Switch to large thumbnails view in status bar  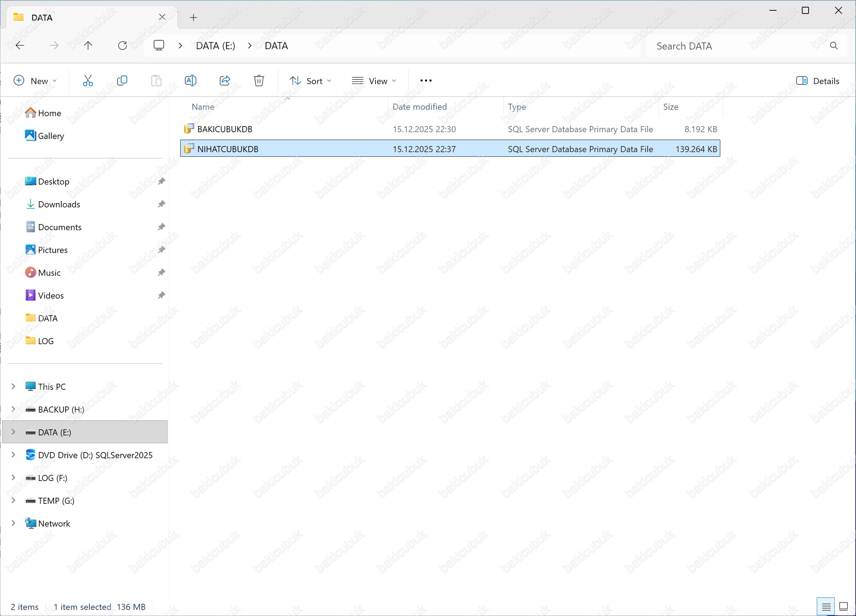pos(843,607)
